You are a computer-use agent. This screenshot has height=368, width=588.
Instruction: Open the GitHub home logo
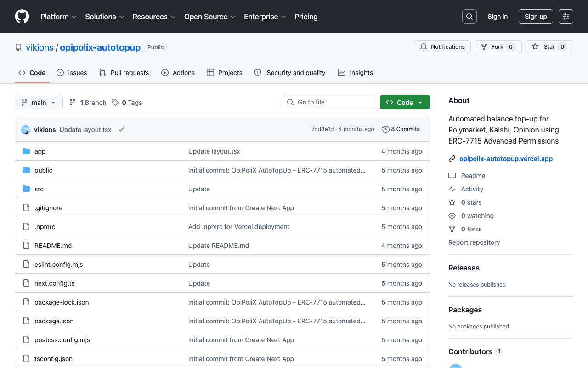(22, 17)
